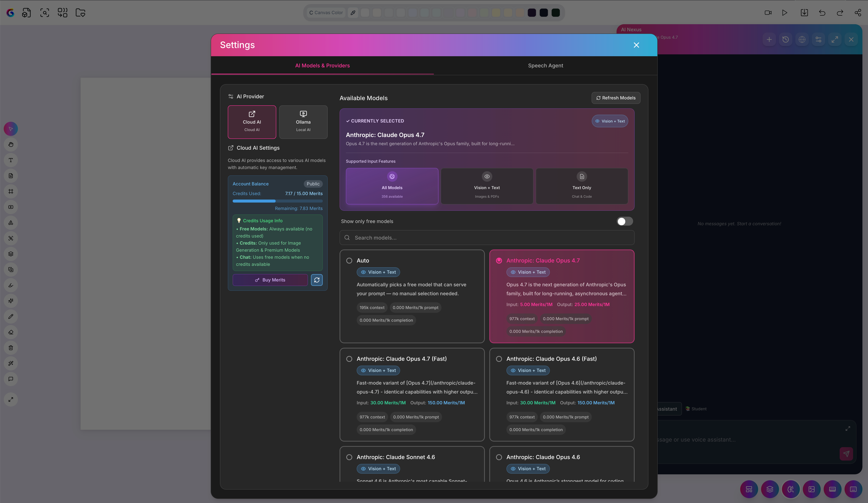Select the Claude Opus 4.6 radio button

[499, 457]
